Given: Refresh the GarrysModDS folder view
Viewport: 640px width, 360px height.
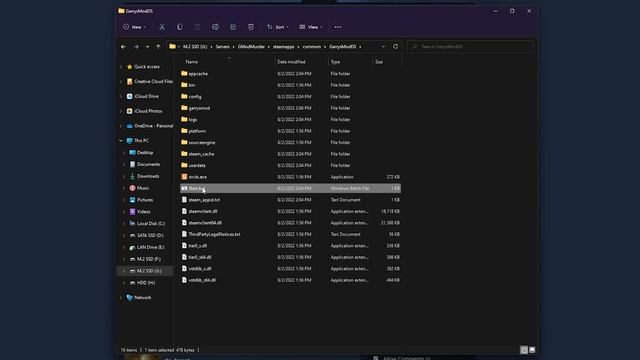Looking at the screenshot, I should pos(396,47).
